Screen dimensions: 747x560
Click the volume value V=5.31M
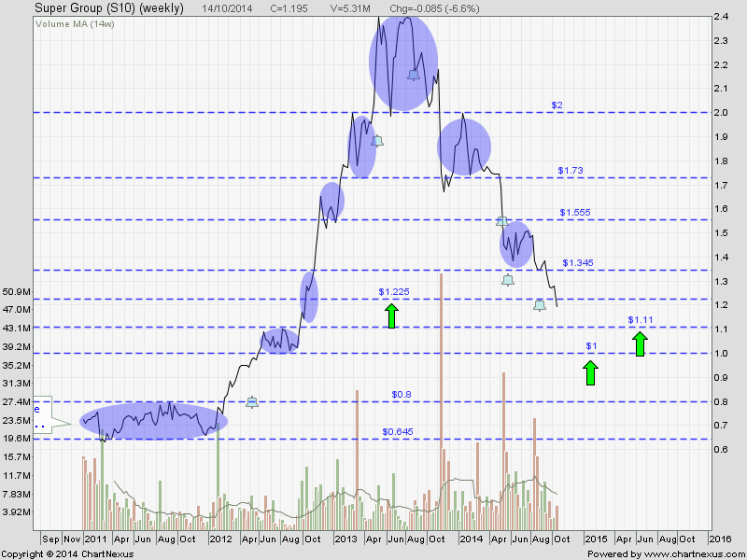tap(349, 8)
